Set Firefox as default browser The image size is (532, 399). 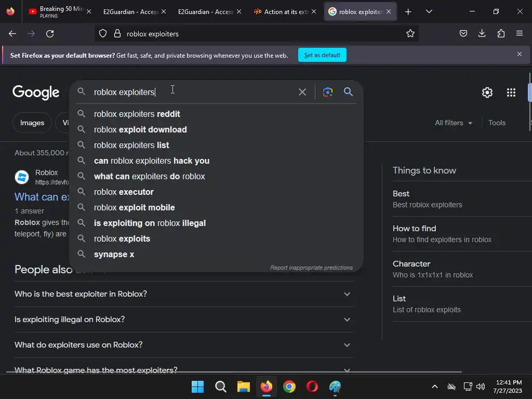pos(322,55)
